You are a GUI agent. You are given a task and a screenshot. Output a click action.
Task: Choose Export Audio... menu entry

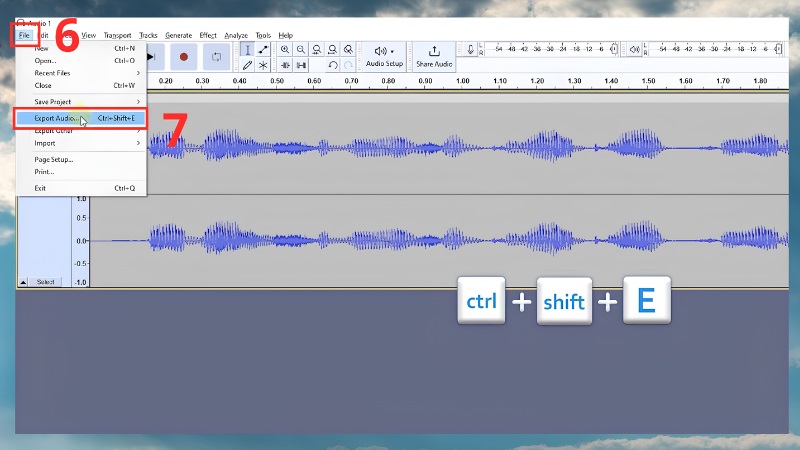(x=82, y=118)
